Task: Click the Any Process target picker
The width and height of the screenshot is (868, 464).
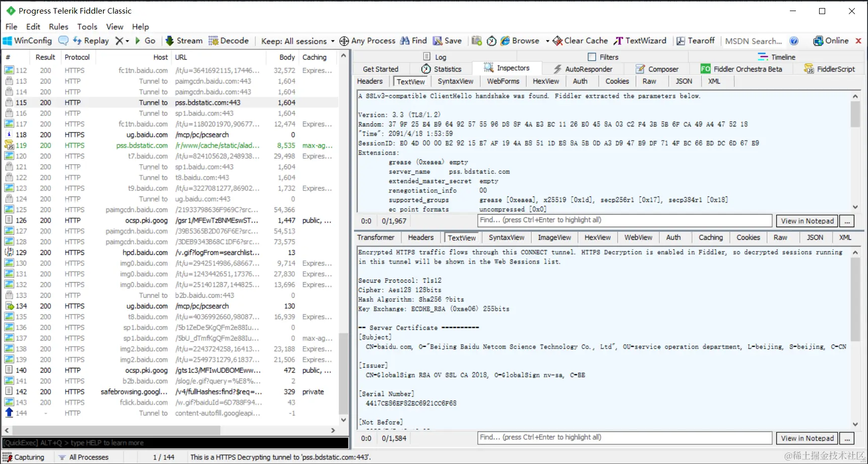Action: point(367,41)
